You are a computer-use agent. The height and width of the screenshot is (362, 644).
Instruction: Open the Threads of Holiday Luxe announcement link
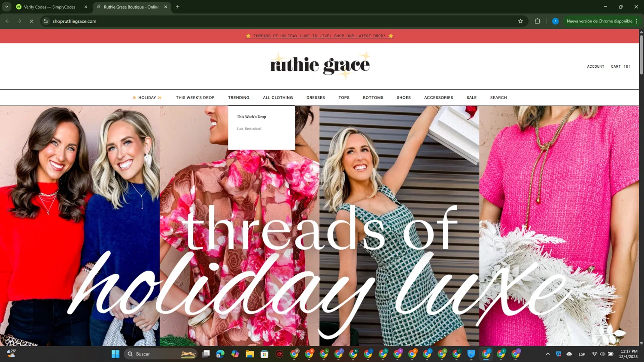pyautogui.click(x=319, y=36)
